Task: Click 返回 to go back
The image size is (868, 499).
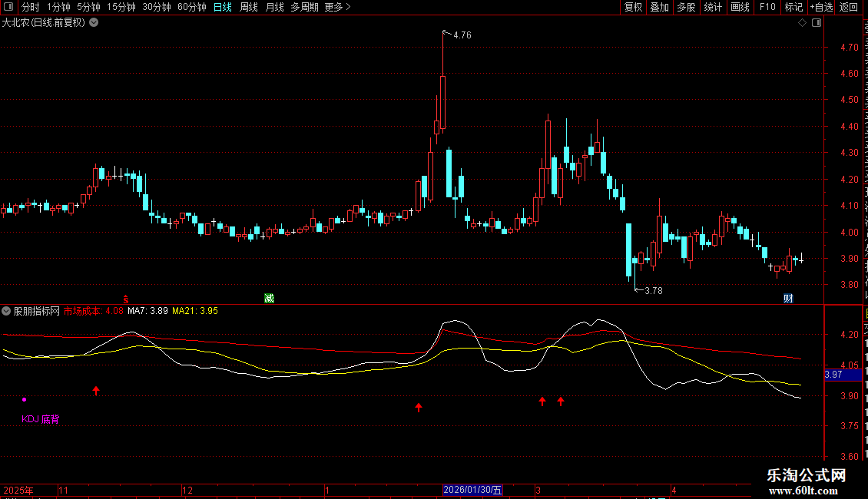Action: coord(848,7)
